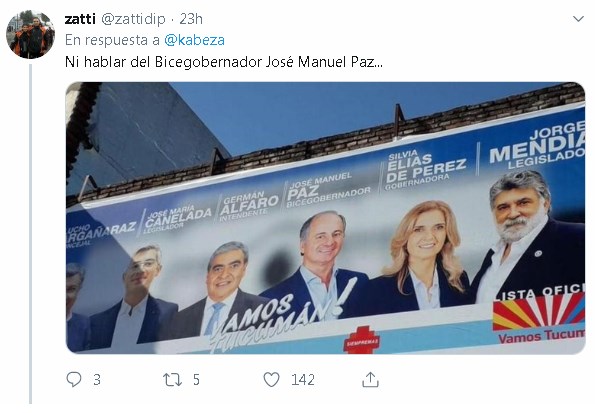Open the attached billboard photo
Screen dimensions: 595x413
pos(325,218)
